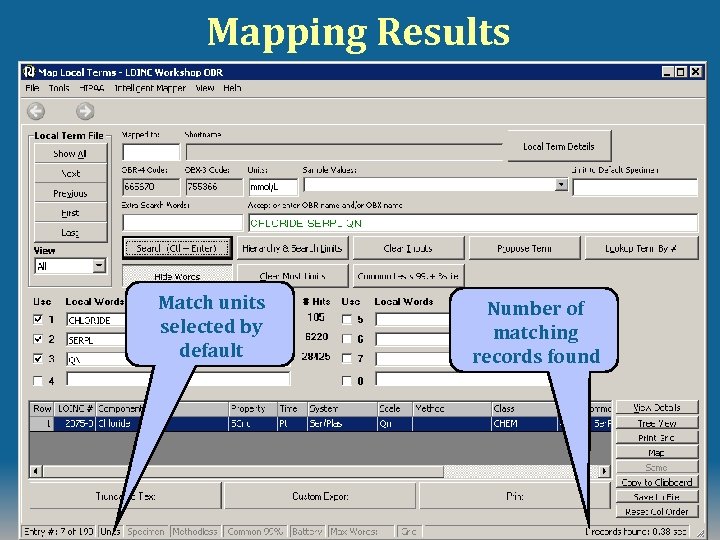720x540 pixels.
Task: Check the Use checkbox for word 5
Action: [347, 319]
